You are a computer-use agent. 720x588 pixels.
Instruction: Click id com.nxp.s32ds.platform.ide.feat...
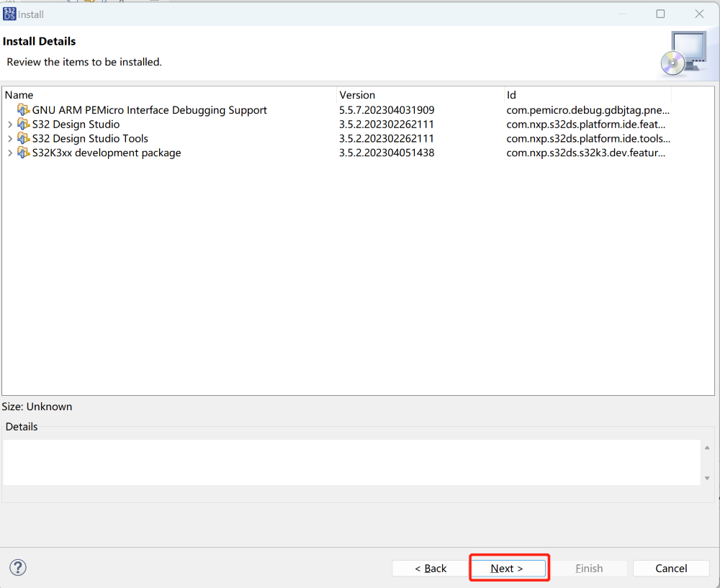[x=586, y=125]
